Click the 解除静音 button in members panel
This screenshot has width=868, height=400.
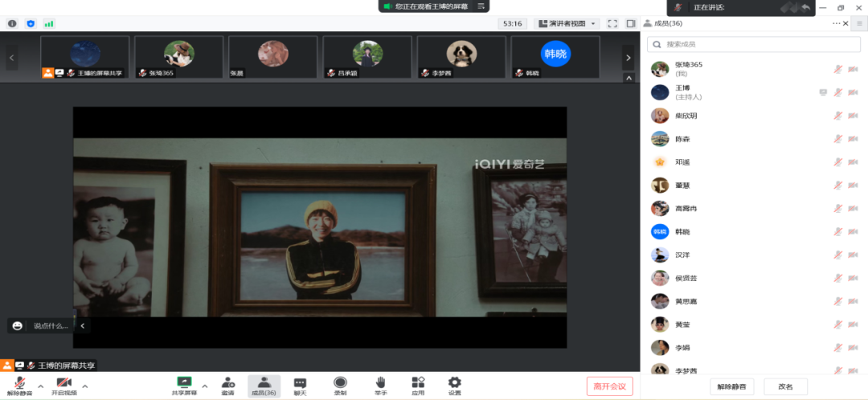(731, 386)
